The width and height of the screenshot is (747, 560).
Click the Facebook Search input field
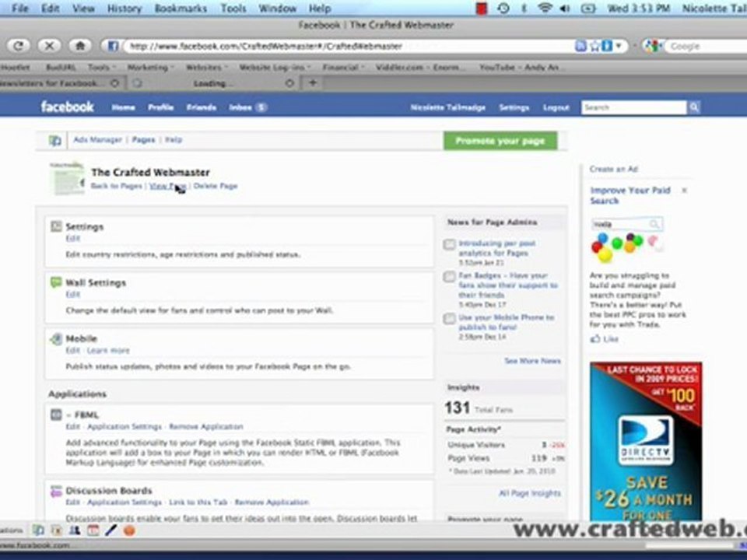click(634, 107)
